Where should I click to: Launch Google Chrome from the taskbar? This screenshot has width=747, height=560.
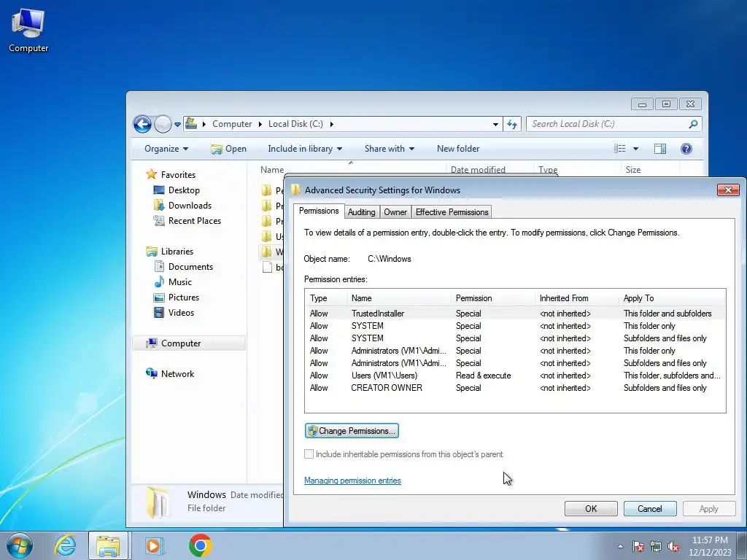pos(200,545)
